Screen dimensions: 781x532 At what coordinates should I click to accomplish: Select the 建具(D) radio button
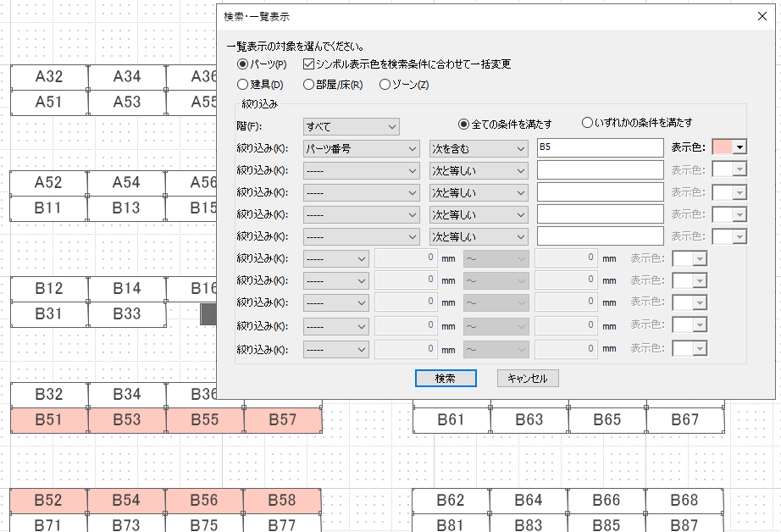pyautogui.click(x=243, y=85)
